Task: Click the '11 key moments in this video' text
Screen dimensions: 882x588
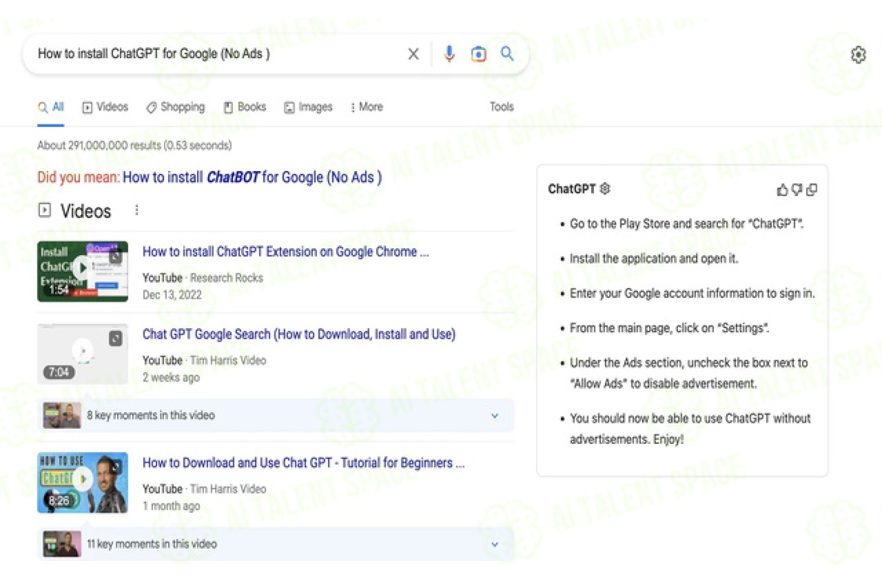Action: 152,544
